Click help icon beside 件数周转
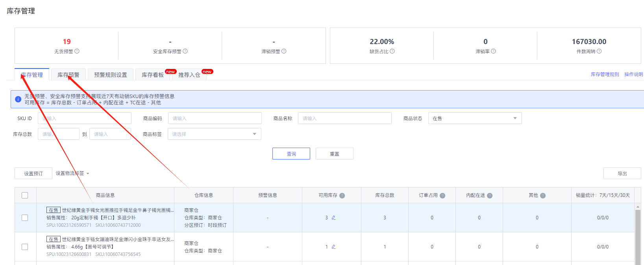Image resolution: width=644 pixels, height=265 pixels. tap(599, 51)
